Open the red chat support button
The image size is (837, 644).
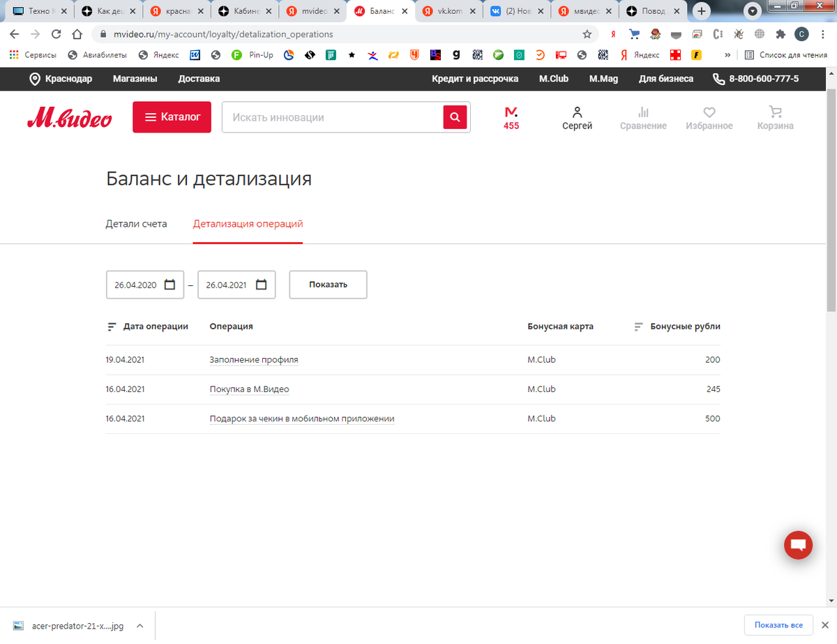tap(799, 546)
